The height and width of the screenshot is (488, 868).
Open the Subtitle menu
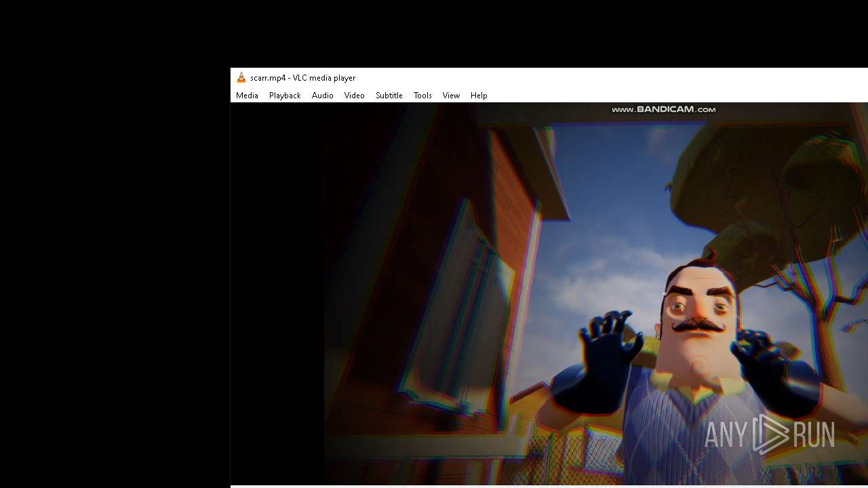(389, 96)
